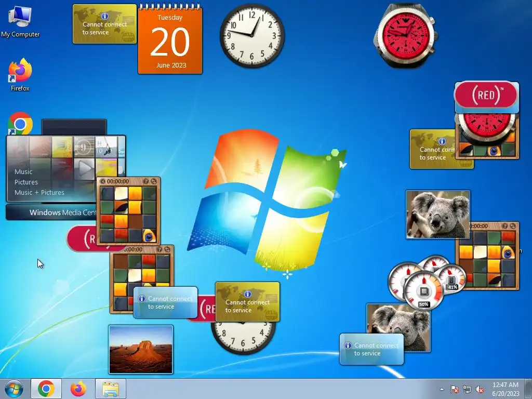Click the muted volume tray icon
Viewport: 532px width, 399px height.
tap(480, 389)
